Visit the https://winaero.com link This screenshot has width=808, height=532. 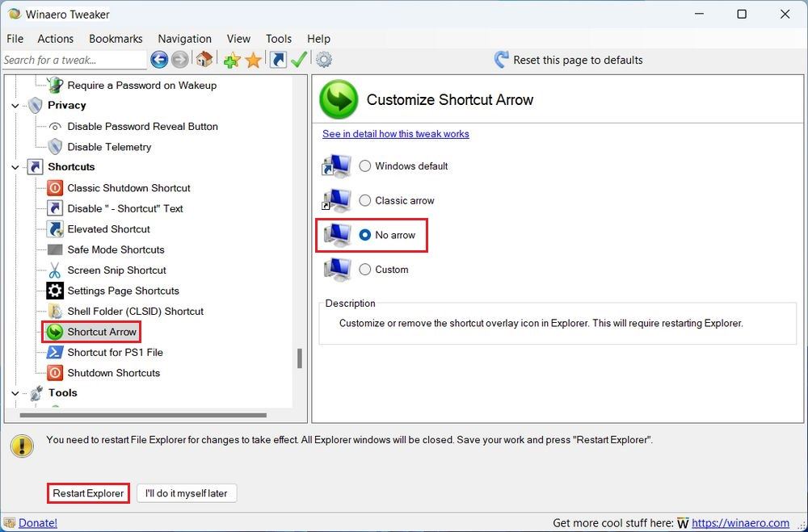point(740,523)
